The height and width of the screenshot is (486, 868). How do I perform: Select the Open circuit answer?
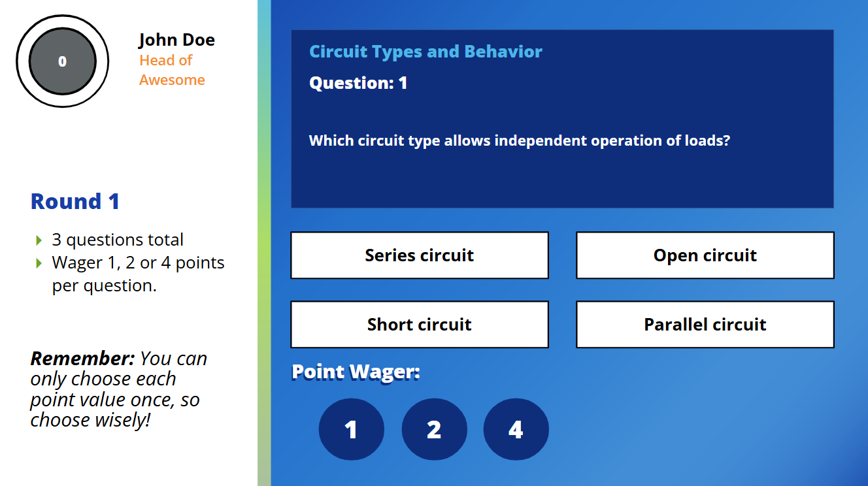click(705, 255)
